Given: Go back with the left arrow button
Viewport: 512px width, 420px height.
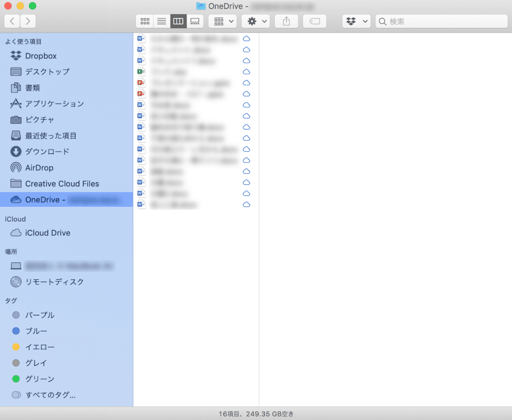Looking at the screenshot, I should [x=12, y=21].
